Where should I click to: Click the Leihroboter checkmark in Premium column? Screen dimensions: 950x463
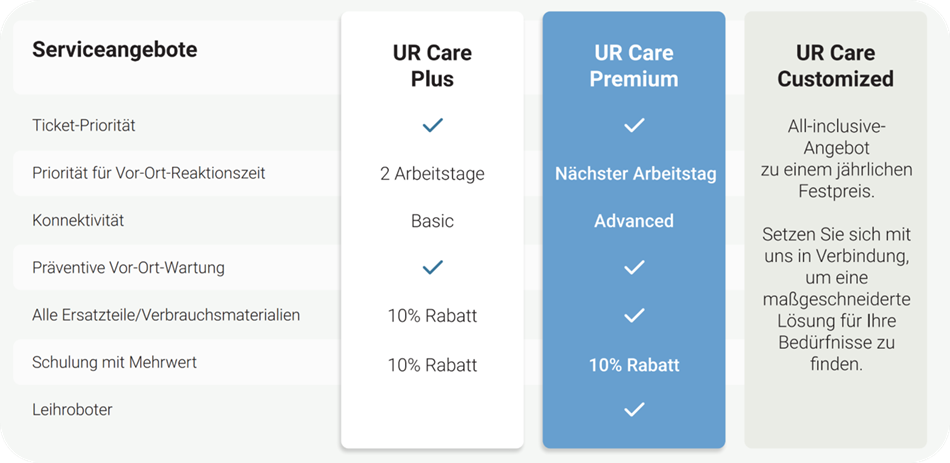pos(634,410)
